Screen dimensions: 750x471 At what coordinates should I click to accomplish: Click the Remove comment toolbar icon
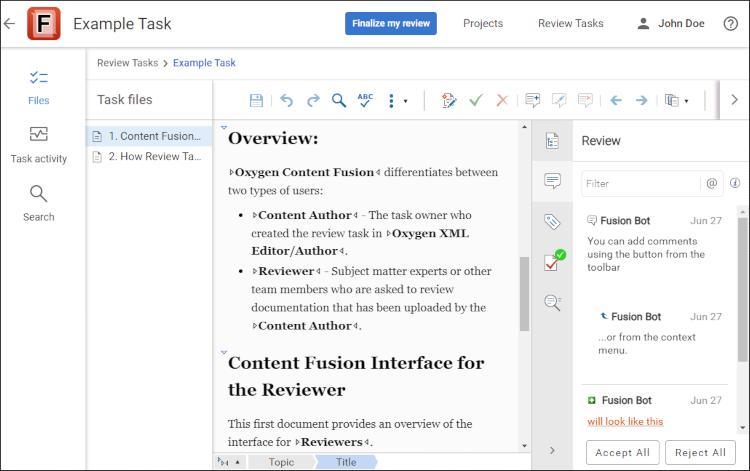pos(585,100)
